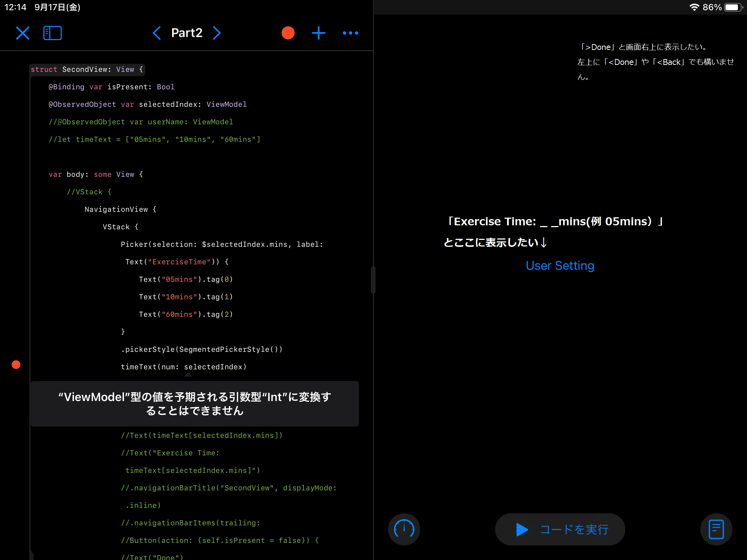Run the code with コードを実行

(560, 529)
